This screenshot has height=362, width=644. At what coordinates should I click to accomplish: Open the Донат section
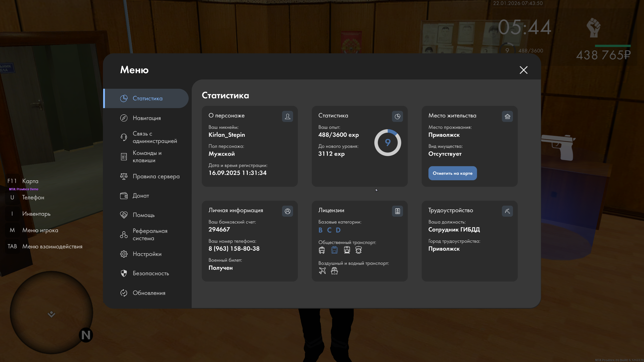click(x=141, y=196)
